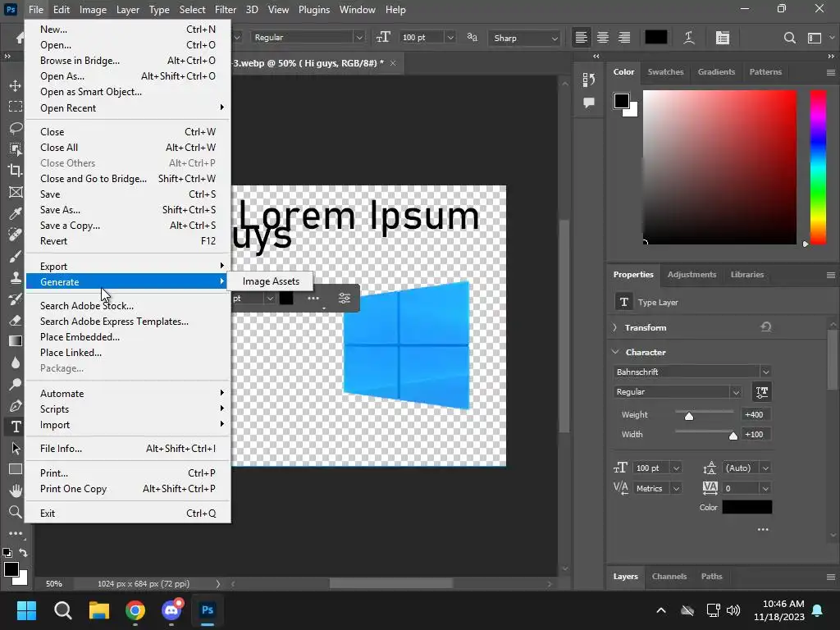Expand the Transform section
Screen dimensions: 840x630
615,327
